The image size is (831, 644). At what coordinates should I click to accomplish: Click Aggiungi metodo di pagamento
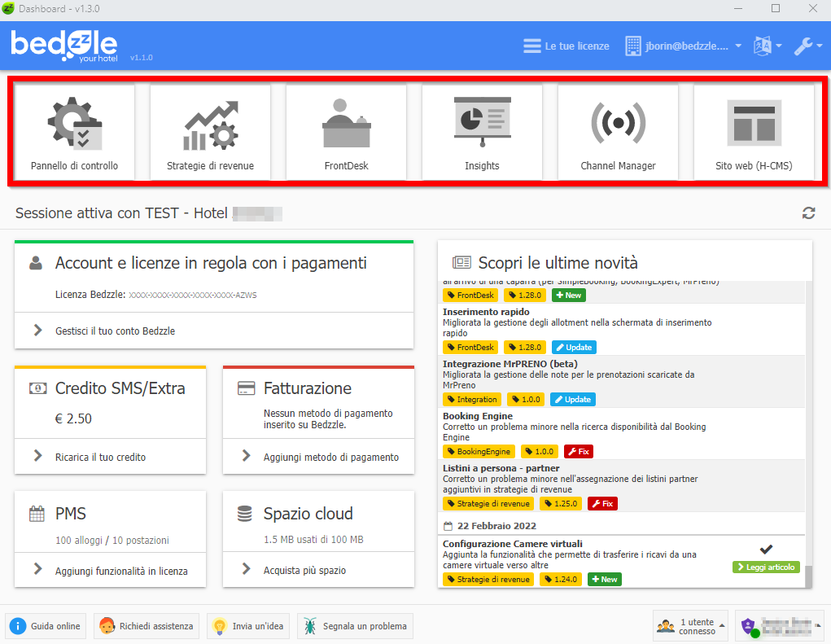(x=318, y=457)
